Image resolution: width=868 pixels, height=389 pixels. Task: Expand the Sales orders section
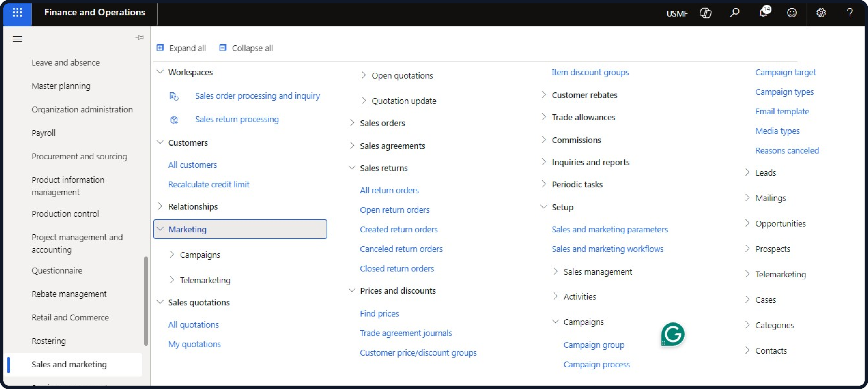click(352, 123)
